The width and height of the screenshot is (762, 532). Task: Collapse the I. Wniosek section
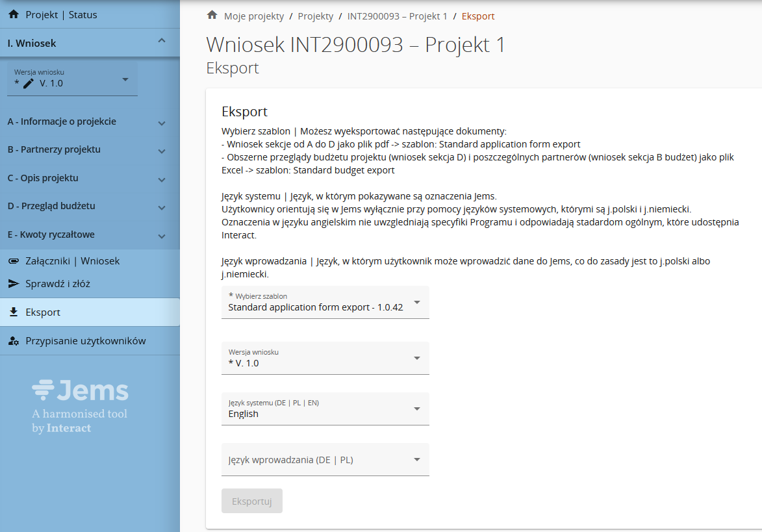162,43
